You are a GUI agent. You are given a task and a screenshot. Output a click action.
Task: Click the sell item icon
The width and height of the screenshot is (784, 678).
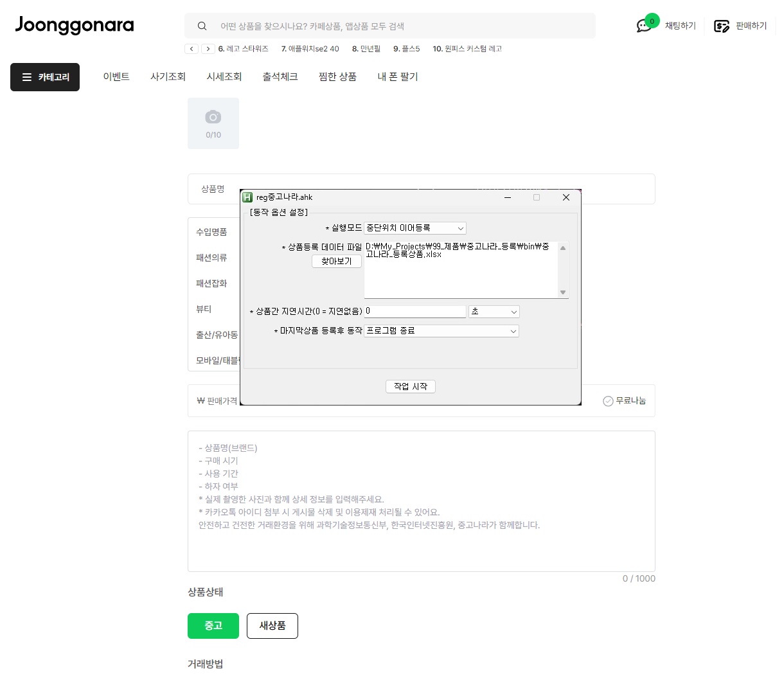[722, 26]
